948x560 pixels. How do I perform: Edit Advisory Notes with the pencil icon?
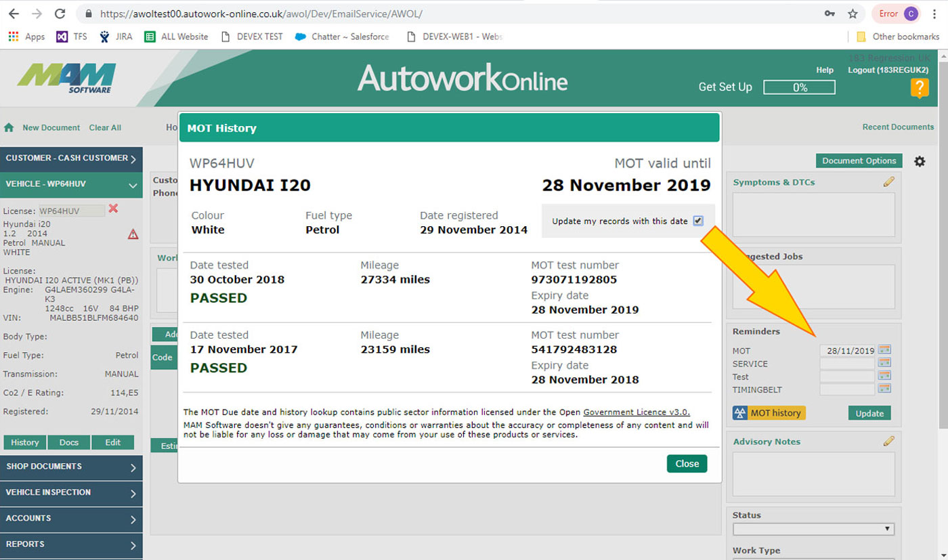(x=888, y=441)
